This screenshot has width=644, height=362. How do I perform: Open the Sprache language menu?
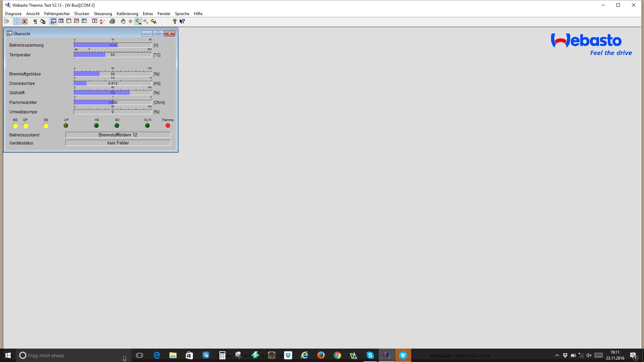[182, 14]
